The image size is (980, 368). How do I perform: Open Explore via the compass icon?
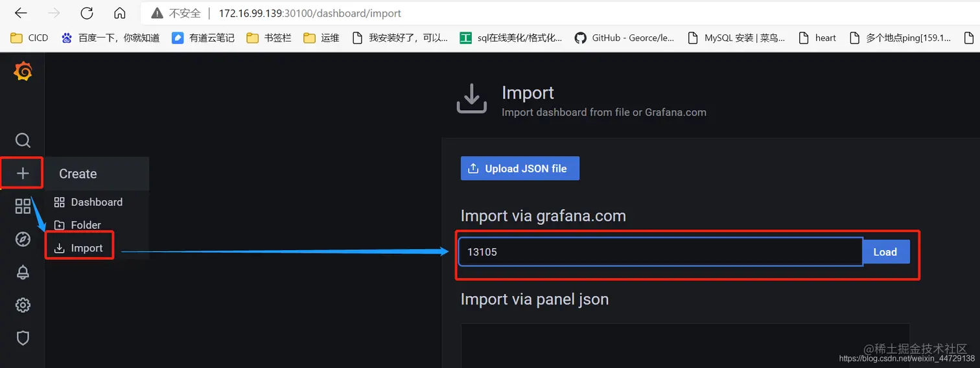click(23, 239)
